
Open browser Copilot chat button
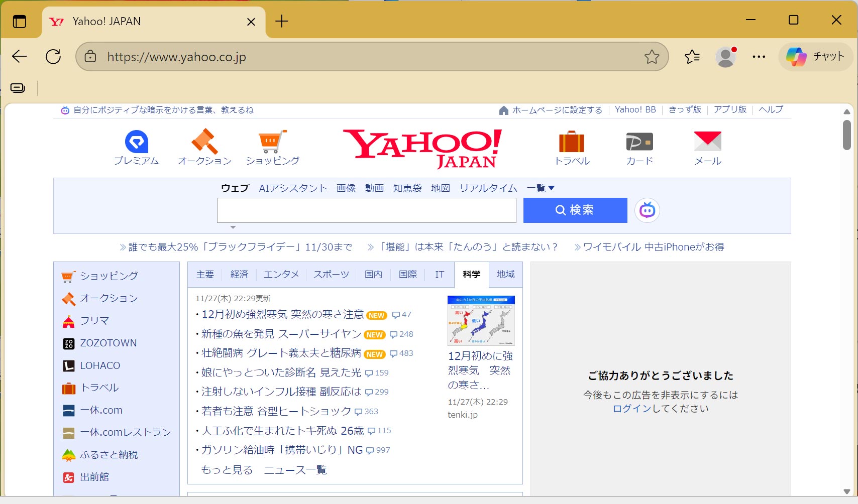tap(815, 57)
